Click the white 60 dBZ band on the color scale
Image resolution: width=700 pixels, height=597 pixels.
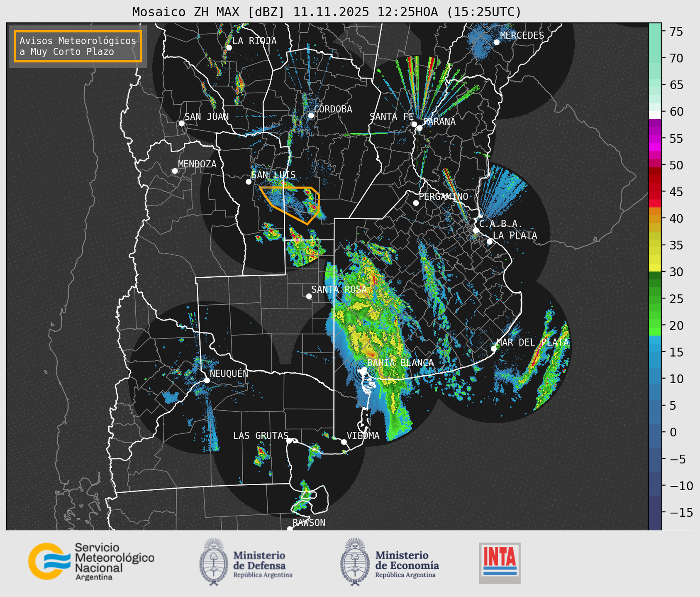pyautogui.click(x=655, y=115)
